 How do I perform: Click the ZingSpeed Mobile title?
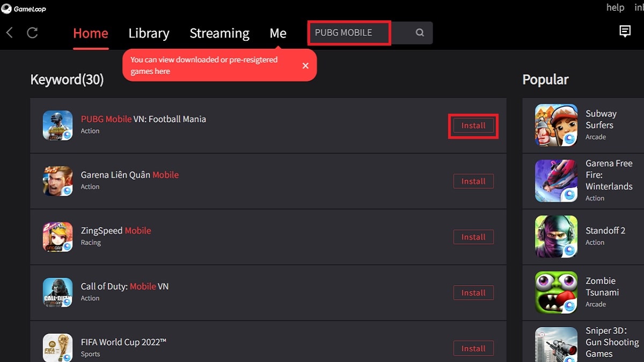(116, 231)
